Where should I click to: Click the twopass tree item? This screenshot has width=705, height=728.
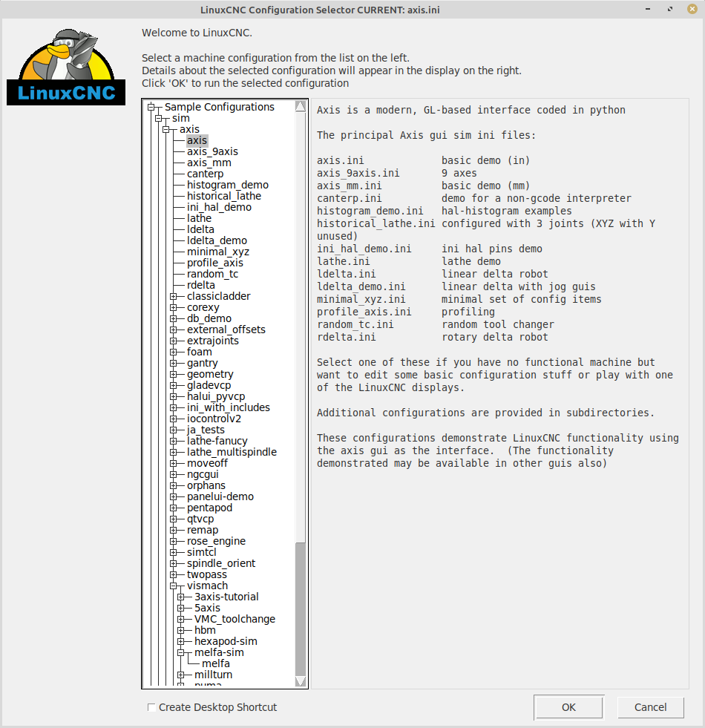point(206,575)
